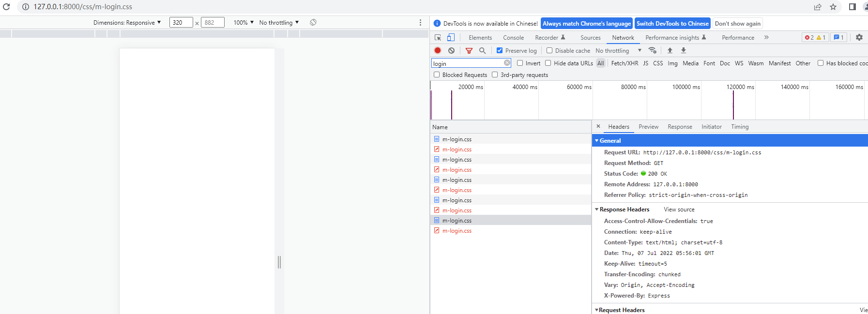
Task: Enable Hide data URLs checkbox
Action: [x=548, y=63]
